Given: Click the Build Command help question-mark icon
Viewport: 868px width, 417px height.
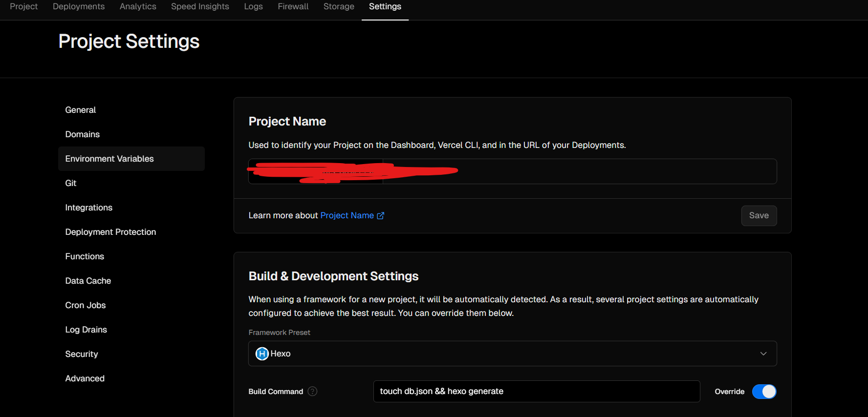Looking at the screenshot, I should 312,391.
